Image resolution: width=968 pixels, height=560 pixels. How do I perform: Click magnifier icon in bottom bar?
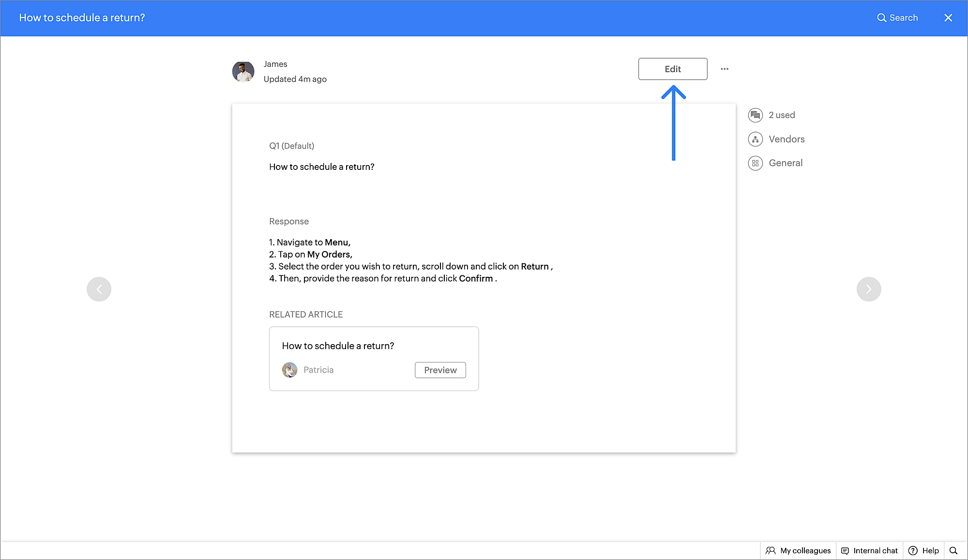tap(953, 550)
